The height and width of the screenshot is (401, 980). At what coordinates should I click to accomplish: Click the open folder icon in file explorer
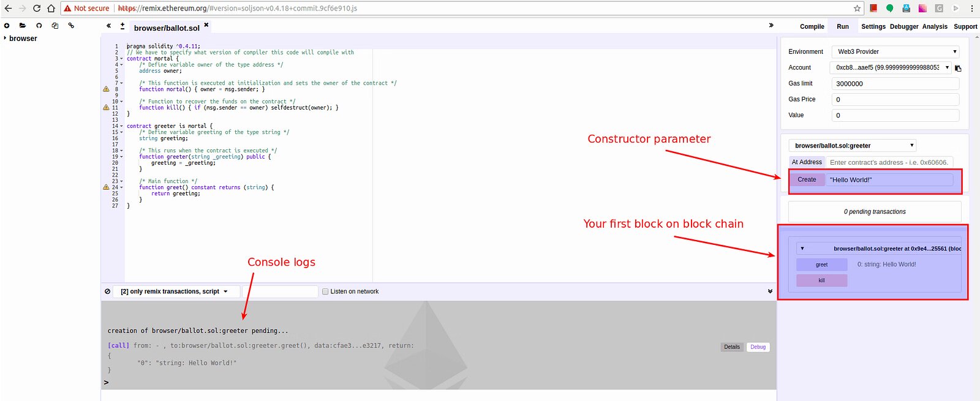click(x=23, y=26)
